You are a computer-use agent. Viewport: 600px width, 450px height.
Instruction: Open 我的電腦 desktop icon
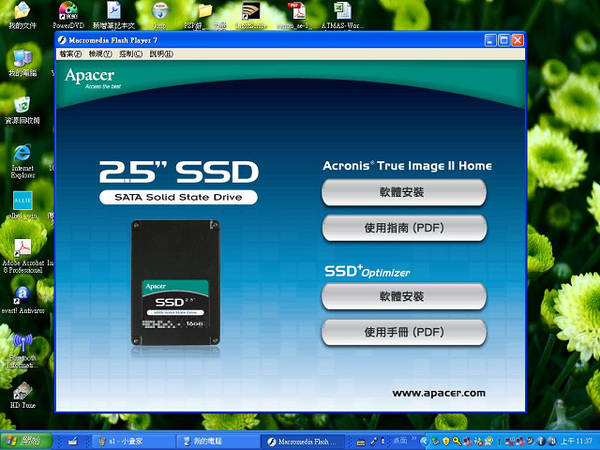coord(23,63)
